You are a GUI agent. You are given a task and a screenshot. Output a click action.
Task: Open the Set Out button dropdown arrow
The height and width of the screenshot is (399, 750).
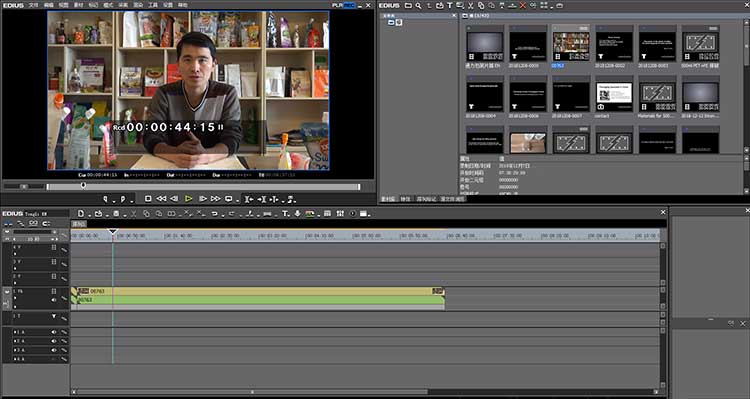point(132,201)
